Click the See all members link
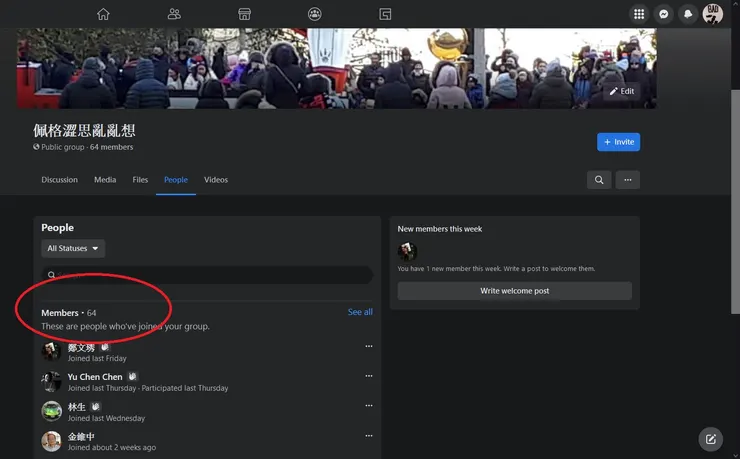Viewport: 740px width, 459px height. 360,312
